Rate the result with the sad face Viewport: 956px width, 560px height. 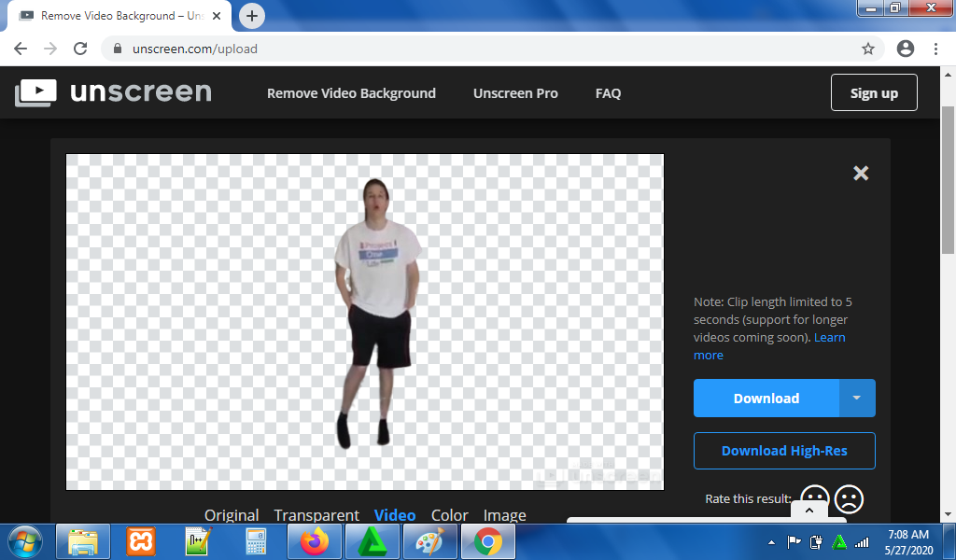849,498
